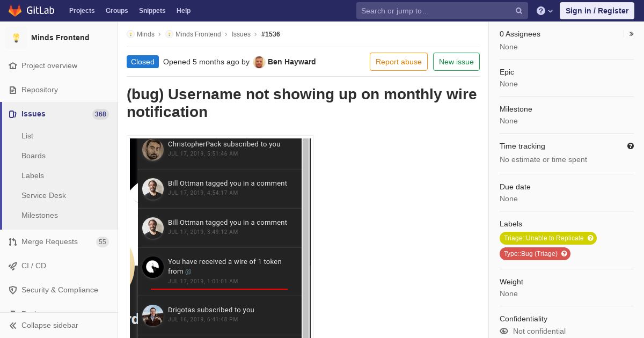Click the Sign in / Register button
Viewport: 644px width, 338px height.
597,11
